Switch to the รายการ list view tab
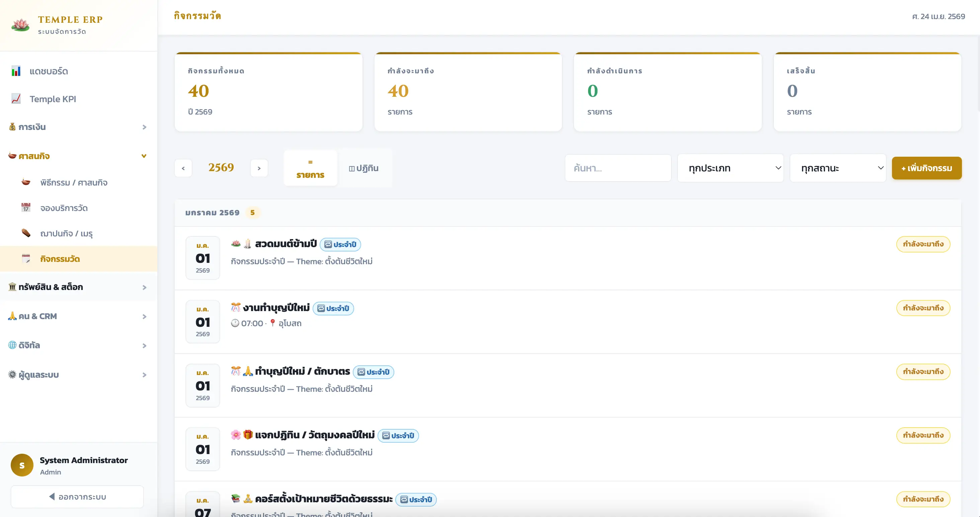980x517 pixels. pos(311,168)
